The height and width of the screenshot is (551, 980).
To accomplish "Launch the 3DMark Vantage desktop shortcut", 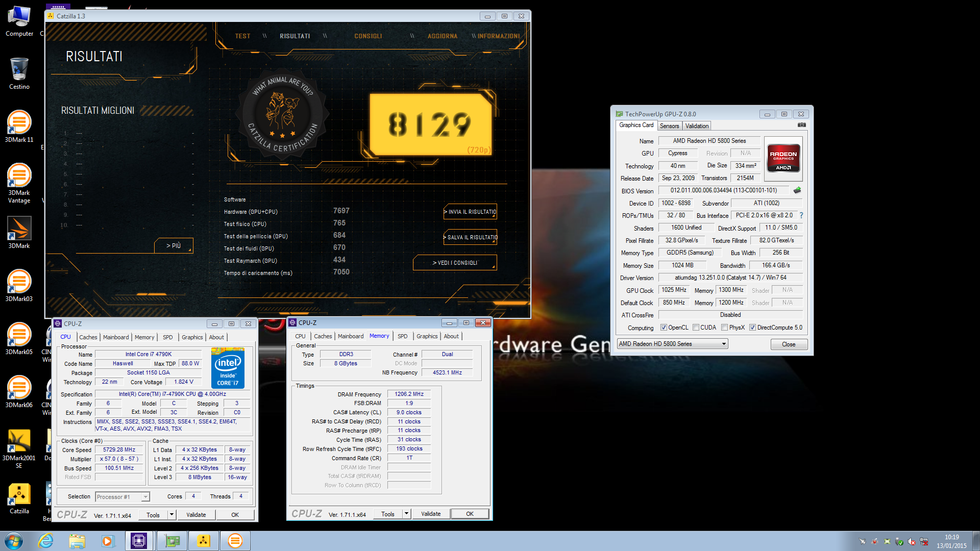I will (x=19, y=184).
